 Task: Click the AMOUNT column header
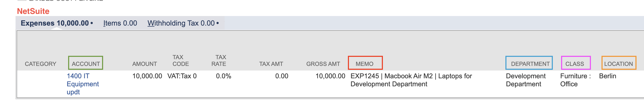pyautogui.click(x=145, y=64)
